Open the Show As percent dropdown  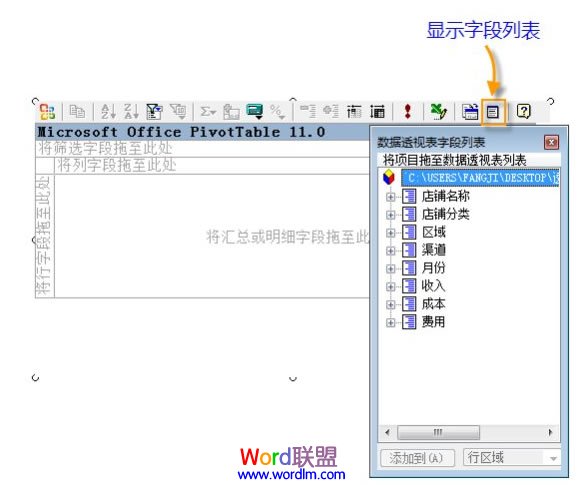tap(278, 112)
